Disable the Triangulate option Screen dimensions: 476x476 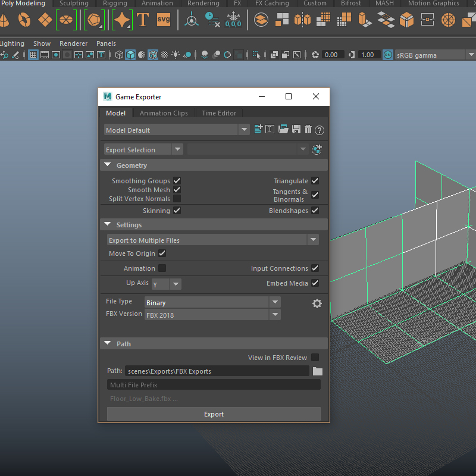315,180
